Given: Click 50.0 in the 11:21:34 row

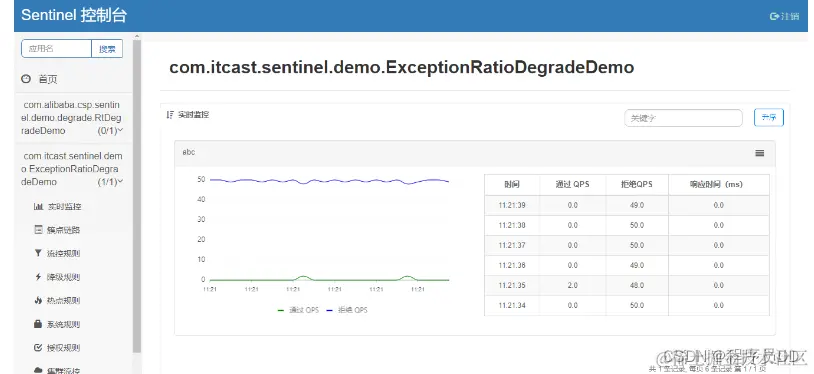Looking at the screenshot, I should [637, 305].
